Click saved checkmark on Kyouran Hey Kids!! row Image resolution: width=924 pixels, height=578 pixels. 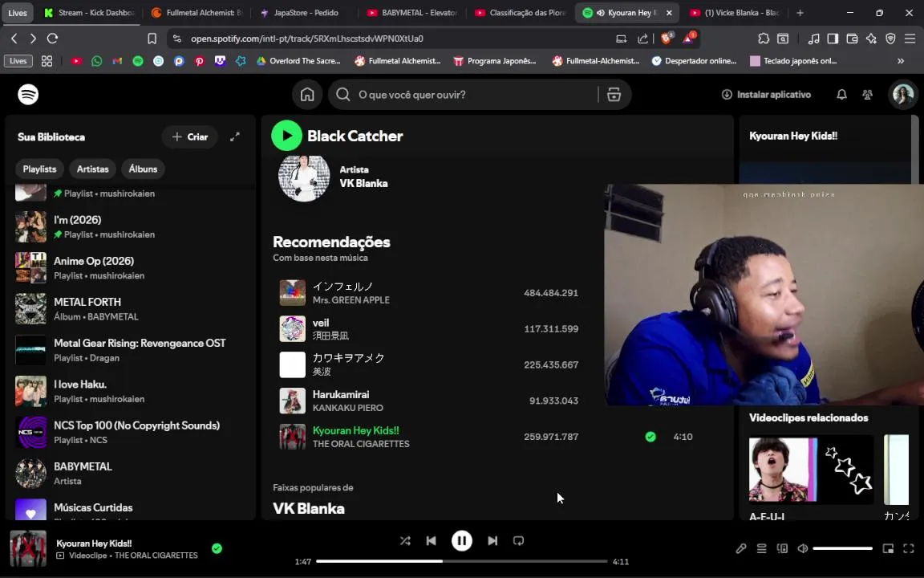650,437
